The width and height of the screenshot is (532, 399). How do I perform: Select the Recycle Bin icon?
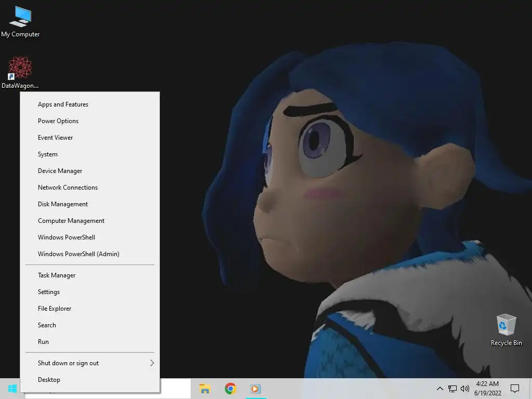tap(506, 330)
